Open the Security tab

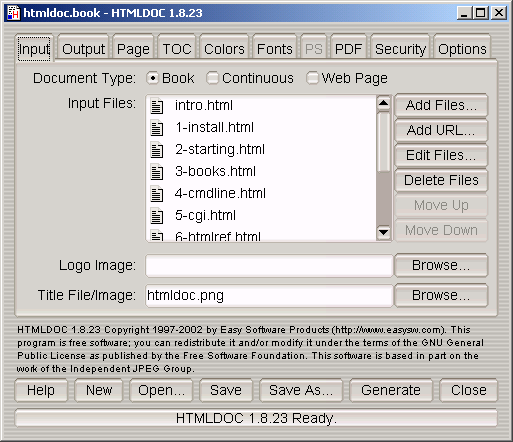tap(400, 48)
